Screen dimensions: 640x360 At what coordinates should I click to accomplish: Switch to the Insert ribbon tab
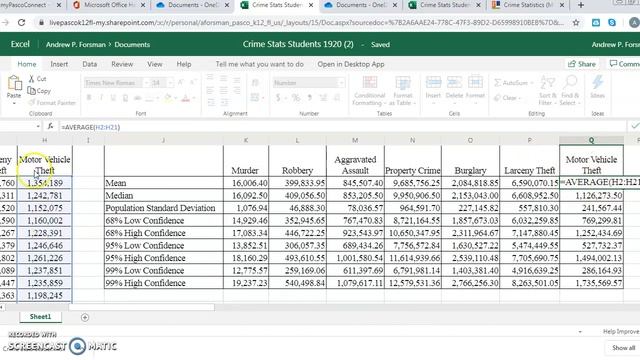click(59, 64)
